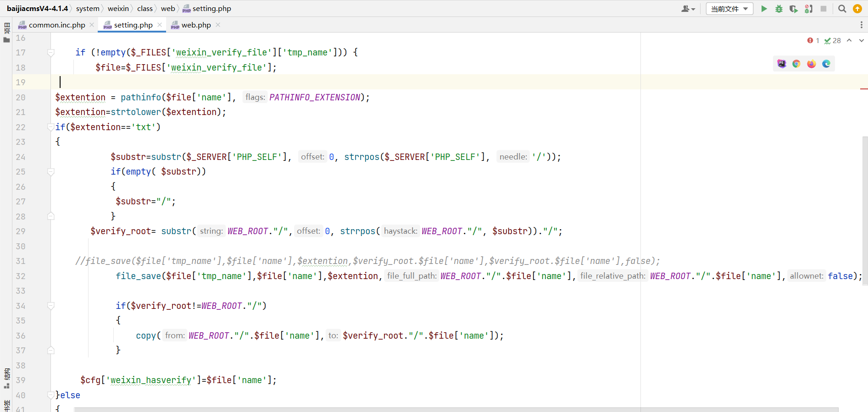Image resolution: width=868 pixels, height=412 pixels.
Task: Collapse the else block at line 40
Action: pos(51,395)
